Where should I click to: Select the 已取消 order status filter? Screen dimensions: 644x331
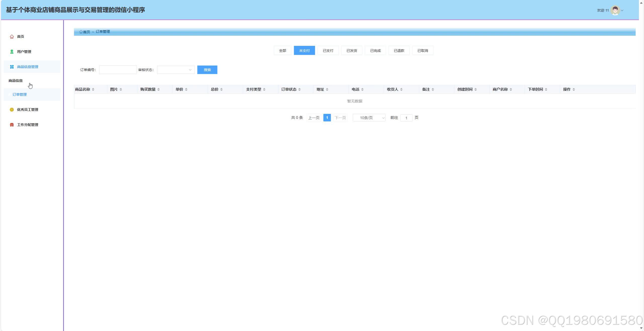click(x=422, y=51)
